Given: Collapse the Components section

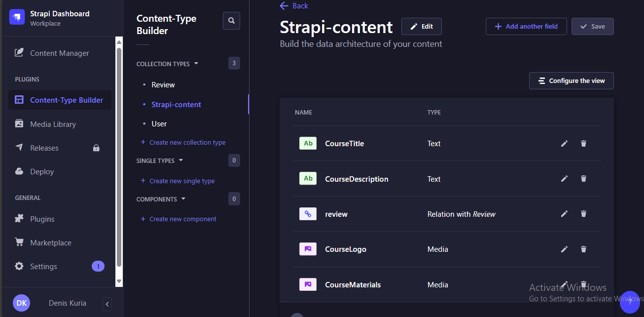Looking at the screenshot, I should [x=161, y=199].
